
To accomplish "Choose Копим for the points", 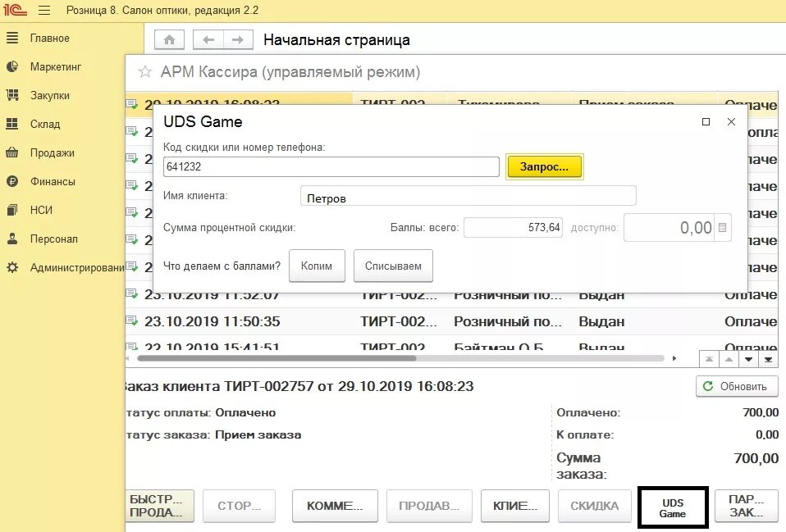I will coord(317,266).
